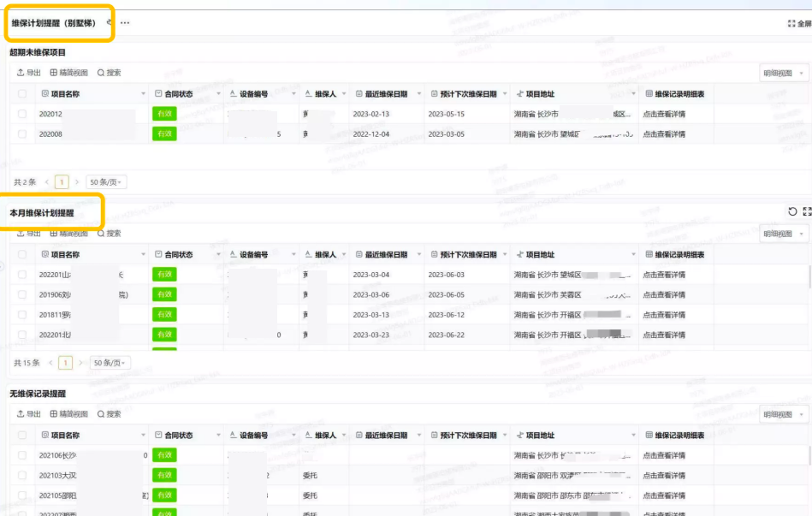Open the 明细视图 dropdown in 超期未维保项目
Screen dimensions: 812x516
tap(784, 73)
